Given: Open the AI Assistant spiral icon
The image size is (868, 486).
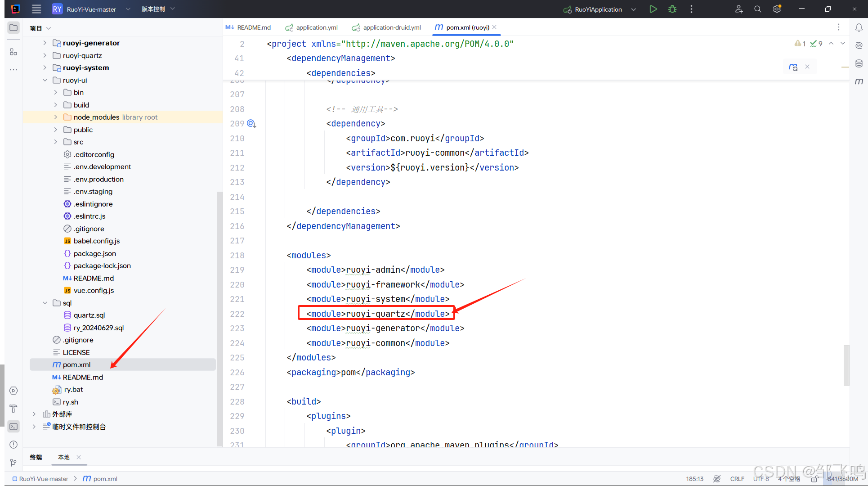Looking at the screenshot, I should [859, 45].
